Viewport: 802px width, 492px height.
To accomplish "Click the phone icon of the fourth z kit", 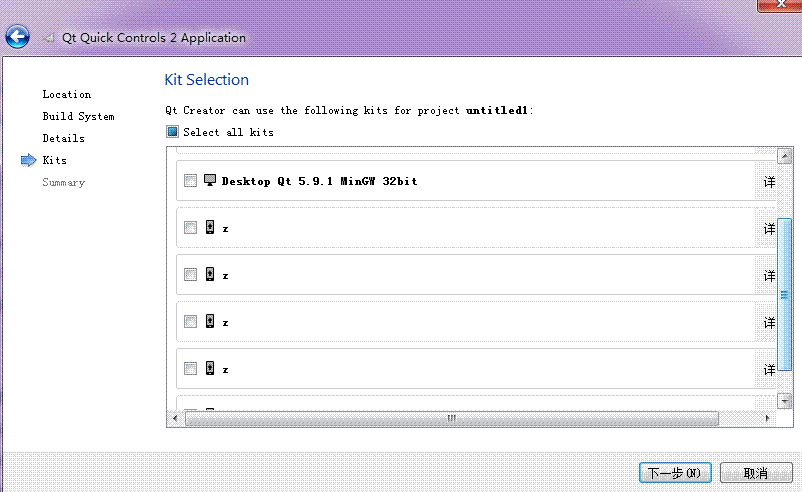I will click(x=210, y=368).
